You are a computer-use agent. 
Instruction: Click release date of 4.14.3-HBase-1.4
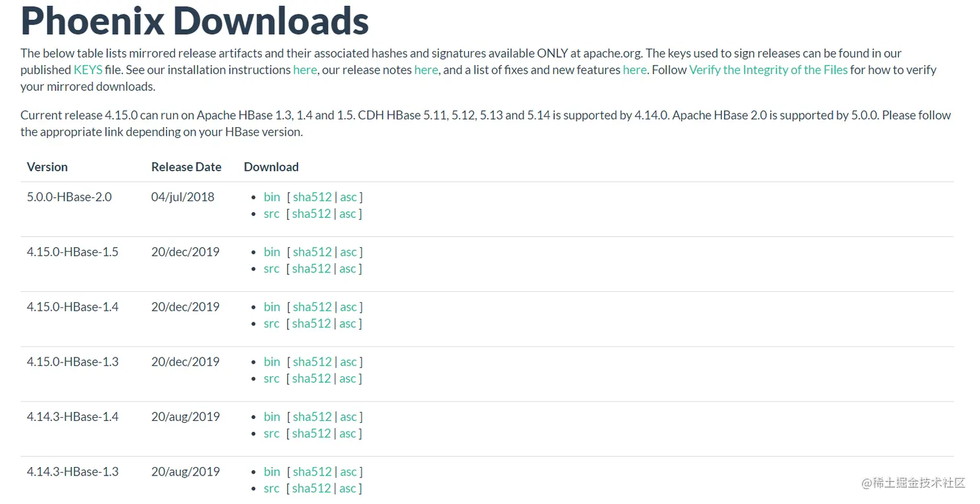point(185,417)
